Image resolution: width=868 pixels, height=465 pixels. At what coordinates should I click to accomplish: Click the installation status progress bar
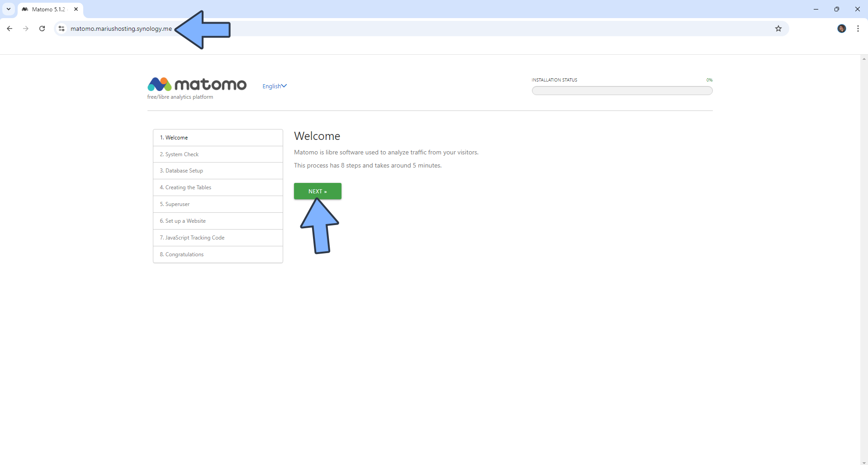point(622,91)
